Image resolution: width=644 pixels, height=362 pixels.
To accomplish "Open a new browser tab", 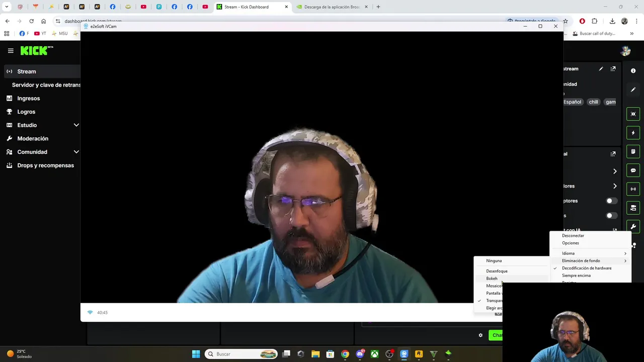I will (378, 7).
